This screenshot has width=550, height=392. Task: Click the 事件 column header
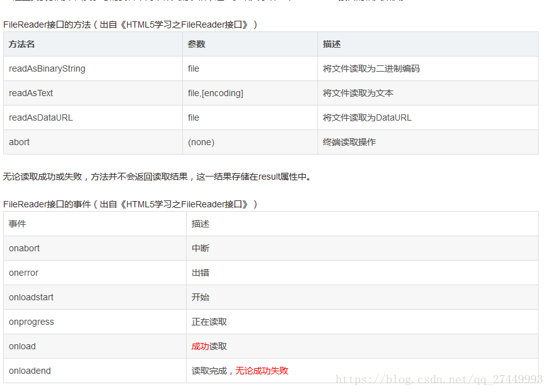tap(95, 224)
